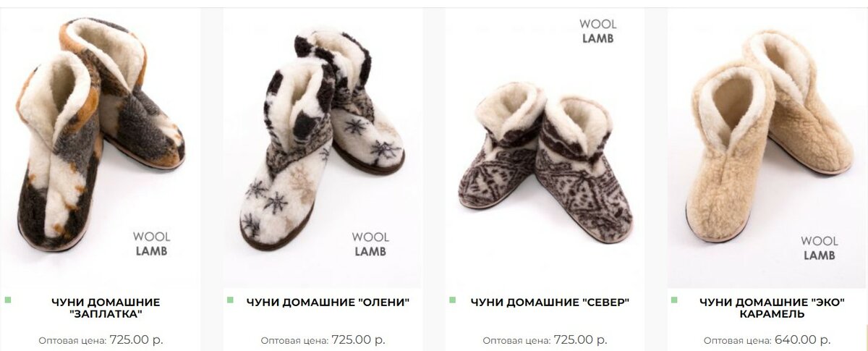Viewport: 868px width, 351px height.
Task: Click wholesale price 725.00 р. under "Север"
Action: click(580, 339)
